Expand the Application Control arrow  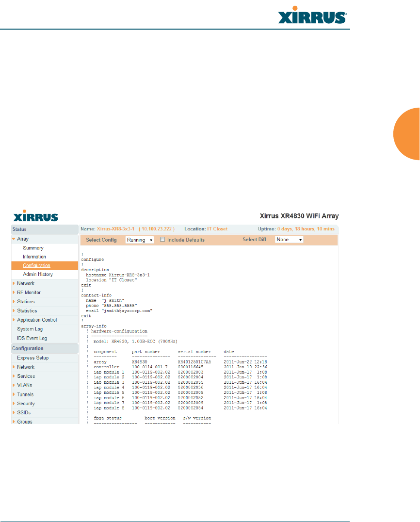[14, 320]
